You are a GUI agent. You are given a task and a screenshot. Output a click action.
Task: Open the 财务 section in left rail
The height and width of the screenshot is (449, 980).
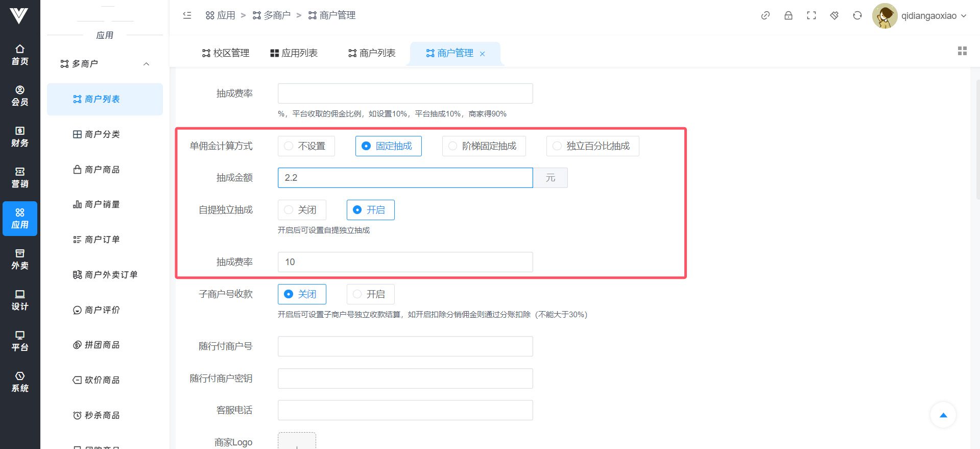pyautogui.click(x=20, y=137)
